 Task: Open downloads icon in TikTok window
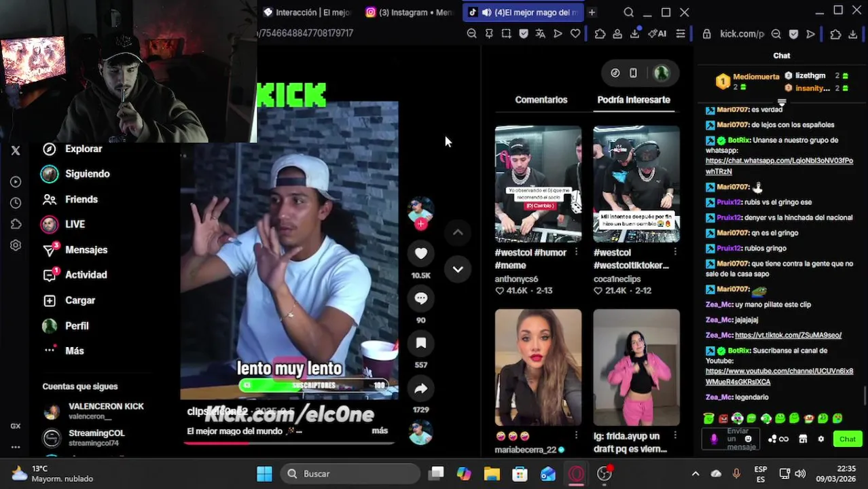point(634,33)
